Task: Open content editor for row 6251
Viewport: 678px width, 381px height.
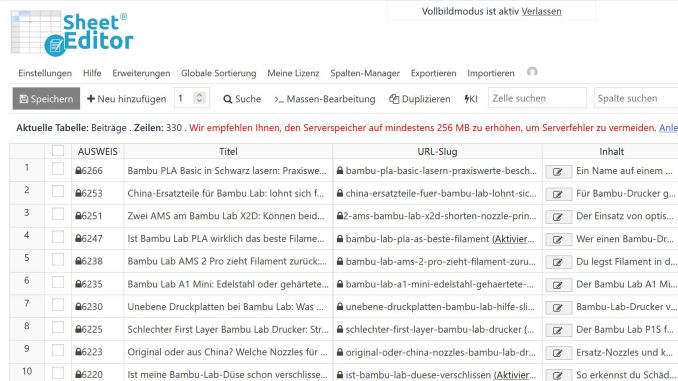Action: 558,217
